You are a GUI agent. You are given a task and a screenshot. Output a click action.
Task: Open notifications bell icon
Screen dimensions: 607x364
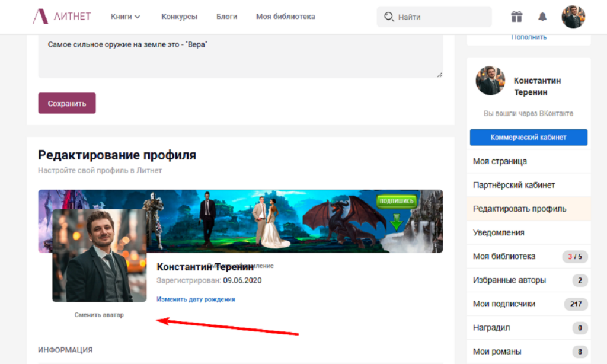pyautogui.click(x=542, y=17)
